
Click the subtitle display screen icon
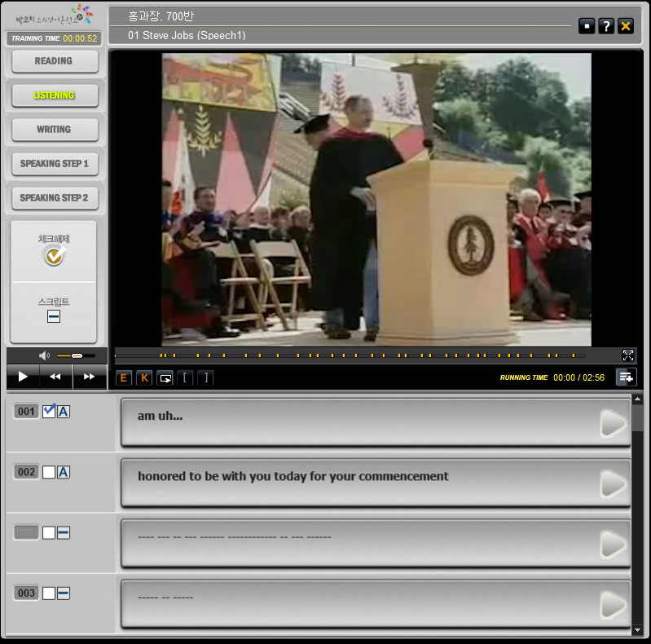pos(165,377)
